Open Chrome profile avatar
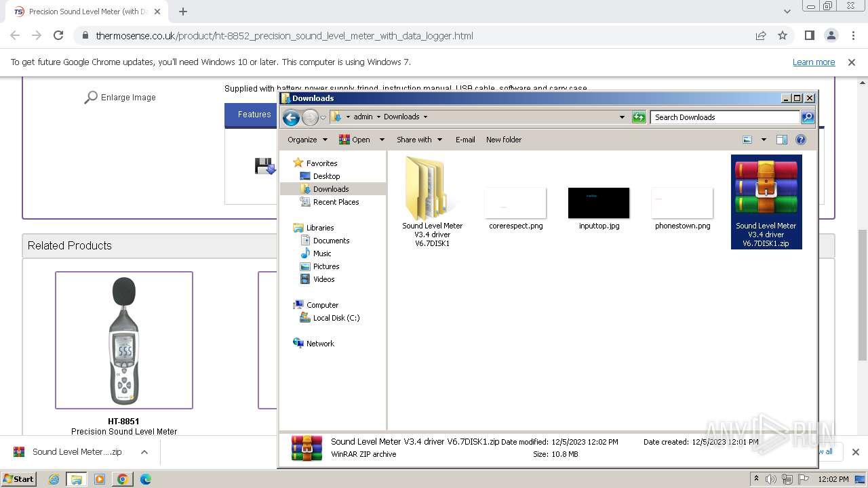The image size is (868, 488). (831, 36)
